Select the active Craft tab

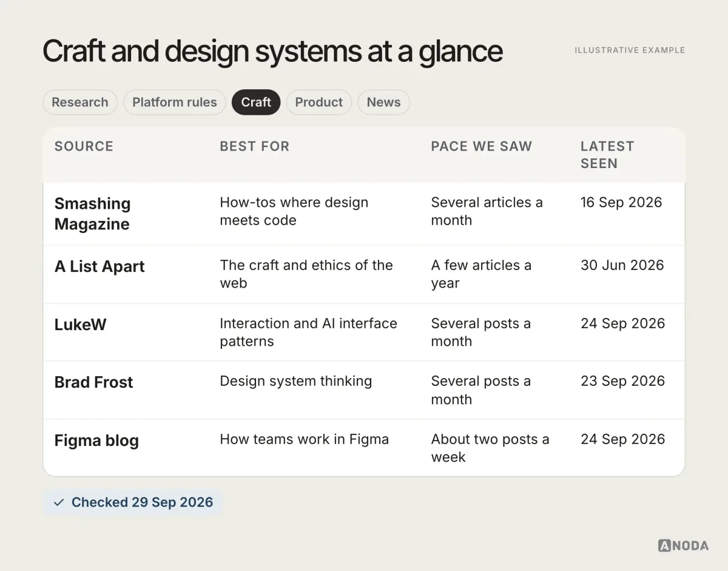[256, 102]
